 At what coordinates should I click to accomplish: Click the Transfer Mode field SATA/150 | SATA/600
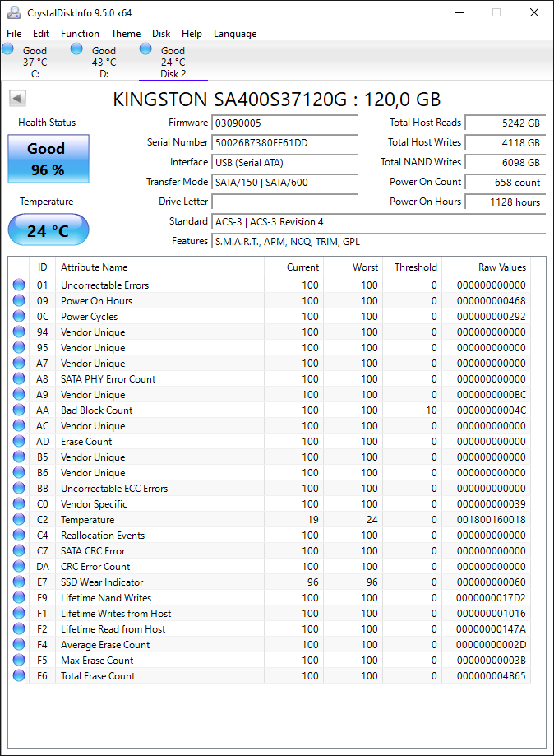point(284,183)
